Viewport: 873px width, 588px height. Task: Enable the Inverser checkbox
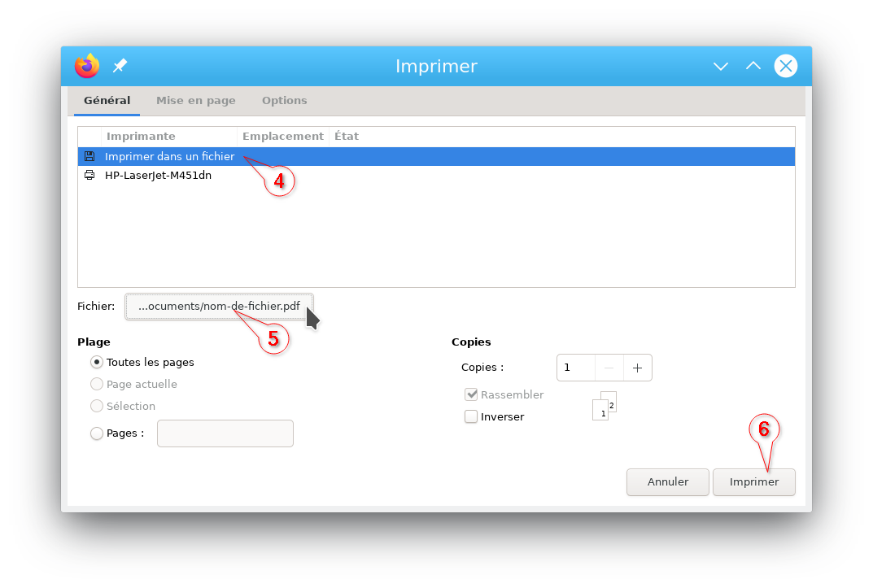tap(471, 416)
